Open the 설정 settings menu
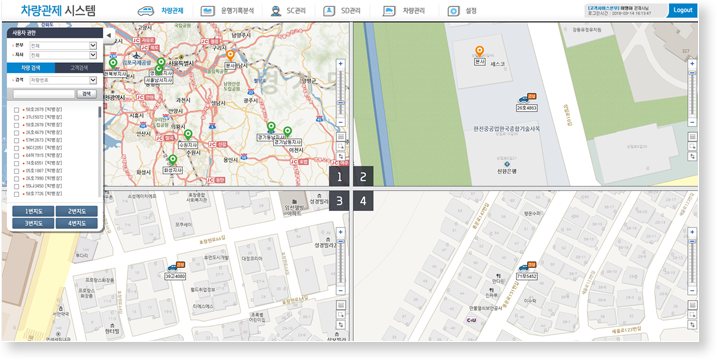Image resolution: width=717 pixels, height=360 pixels. pyautogui.click(x=462, y=11)
